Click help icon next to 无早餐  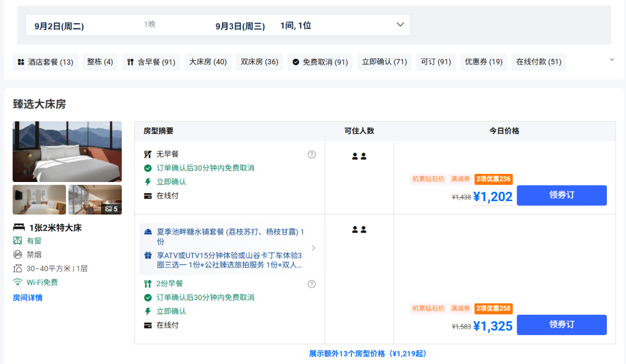pyautogui.click(x=312, y=154)
